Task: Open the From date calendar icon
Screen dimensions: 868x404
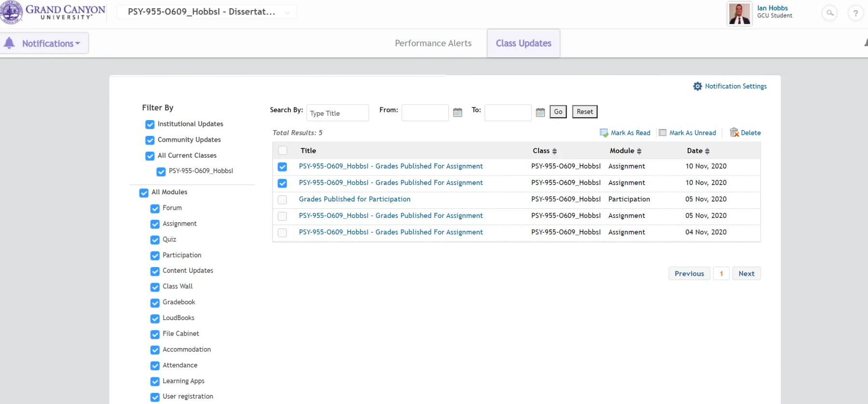Action: point(458,112)
